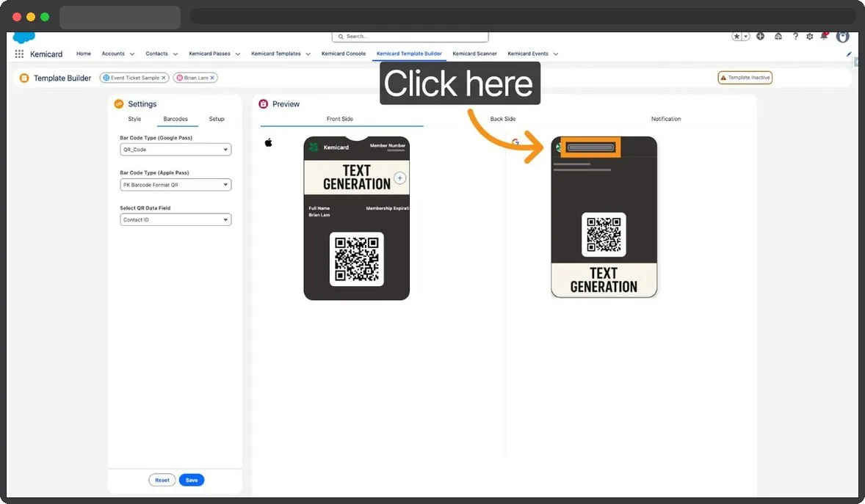Click the Kemicard app name

pos(46,54)
